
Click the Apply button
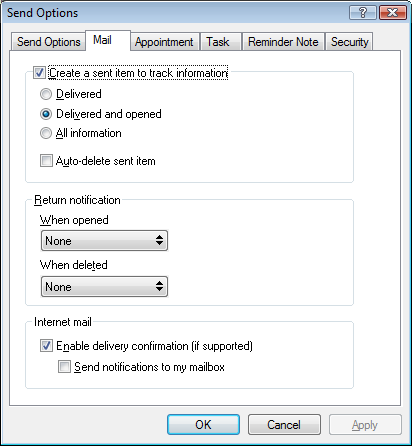pyautogui.click(x=365, y=425)
